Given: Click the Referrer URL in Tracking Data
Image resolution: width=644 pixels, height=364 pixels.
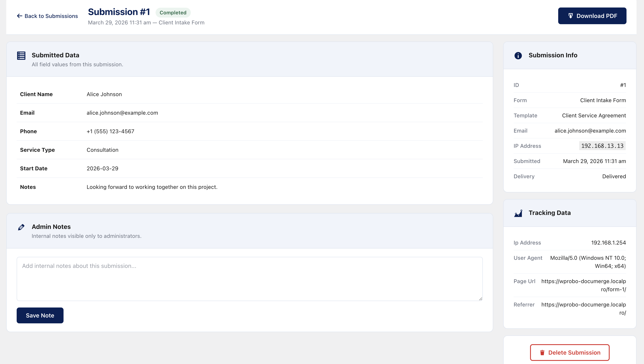Looking at the screenshot, I should (584, 309).
